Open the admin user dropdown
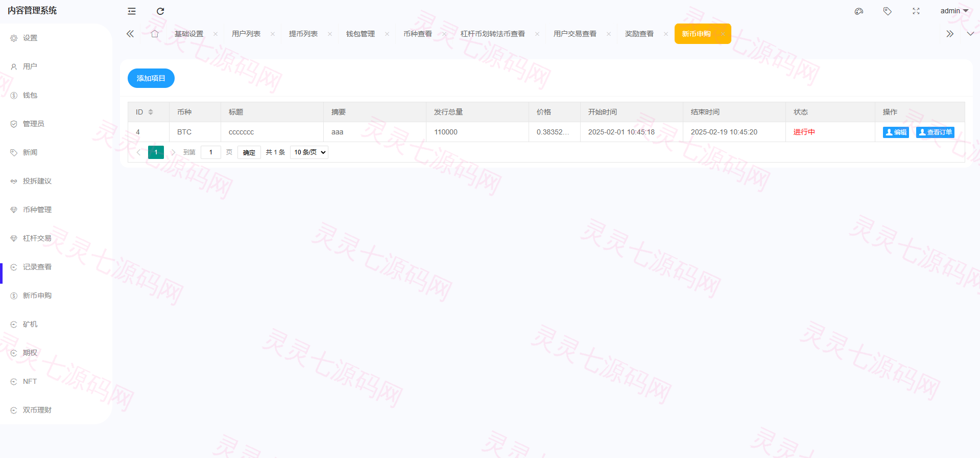Image resolution: width=980 pixels, height=458 pixels. (x=954, y=11)
